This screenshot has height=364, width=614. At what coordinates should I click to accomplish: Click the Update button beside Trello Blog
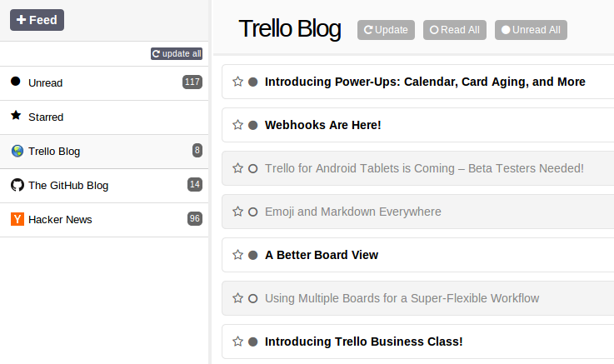pyautogui.click(x=386, y=30)
